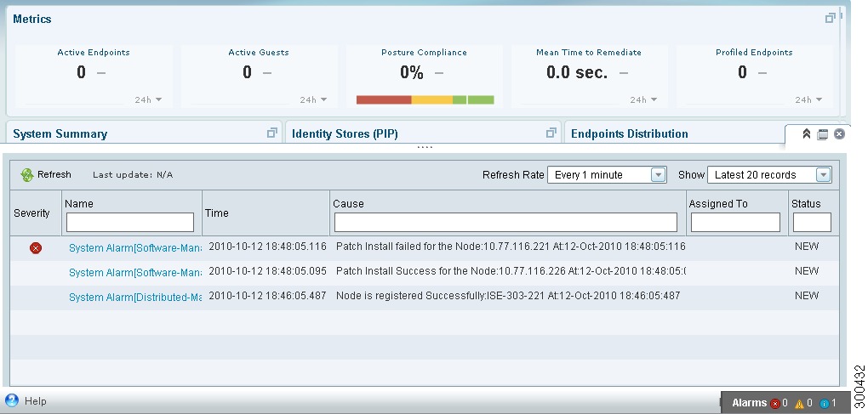The height and width of the screenshot is (414, 868).
Task: Open the System Alarm[Distributed-Ma alarm link
Action: click(x=135, y=298)
